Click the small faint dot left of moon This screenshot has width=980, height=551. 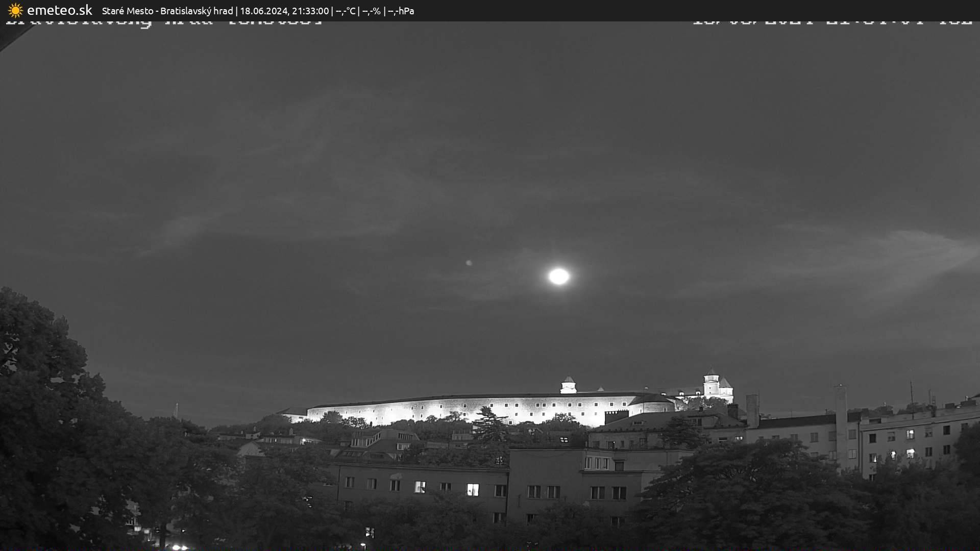469,263
